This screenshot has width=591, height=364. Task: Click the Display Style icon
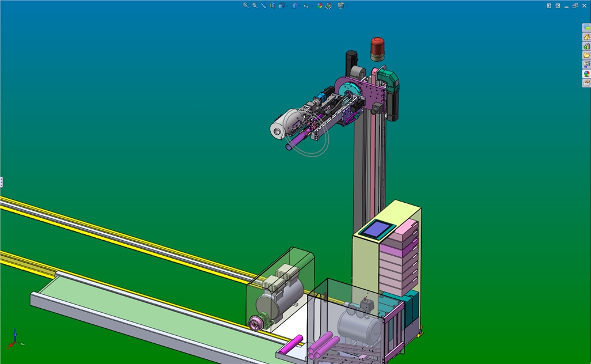(x=294, y=5)
